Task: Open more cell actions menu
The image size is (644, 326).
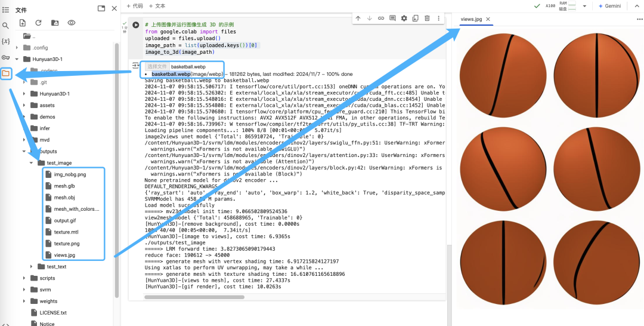Action: point(439,18)
